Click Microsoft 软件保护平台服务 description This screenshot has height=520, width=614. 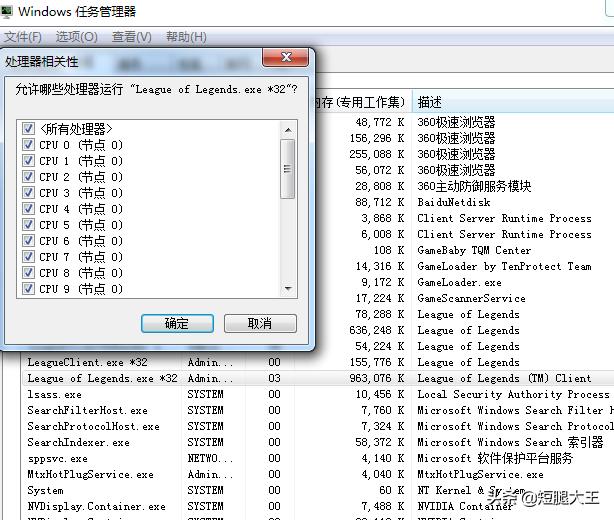pyautogui.click(x=495, y=458)
